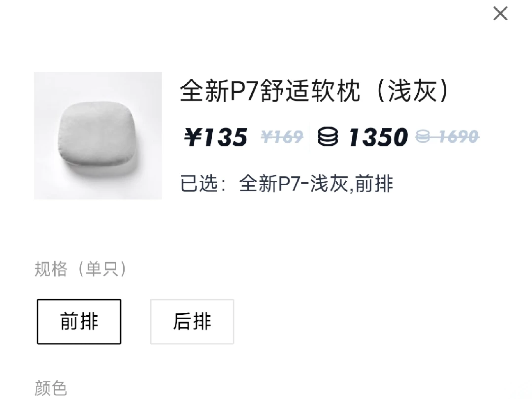532x399 pixels.
Task: Click the 前排 word in selected summary
Action: 374,184
